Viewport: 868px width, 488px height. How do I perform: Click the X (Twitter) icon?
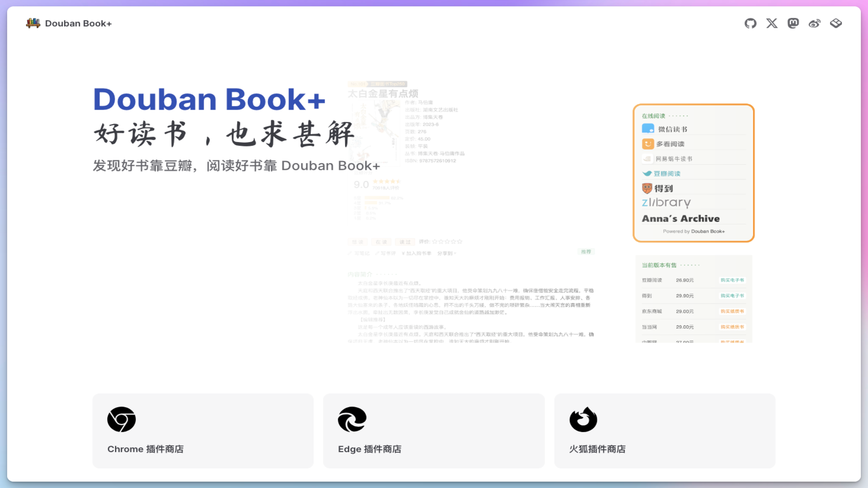[771, 23]
